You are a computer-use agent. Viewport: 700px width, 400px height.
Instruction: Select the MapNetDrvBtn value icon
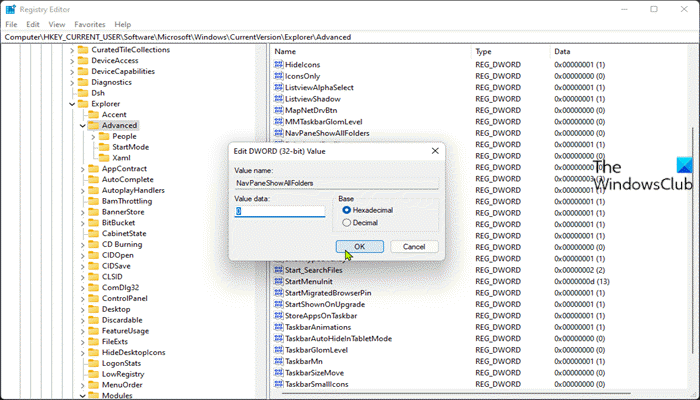point(279,110)
